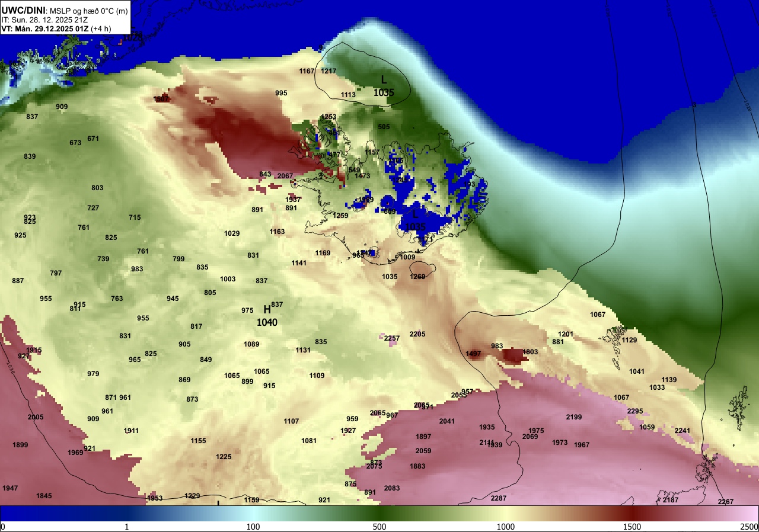Click the map value 2257
This screenshot has height=532, width=759.
click(x=392, y=338)
